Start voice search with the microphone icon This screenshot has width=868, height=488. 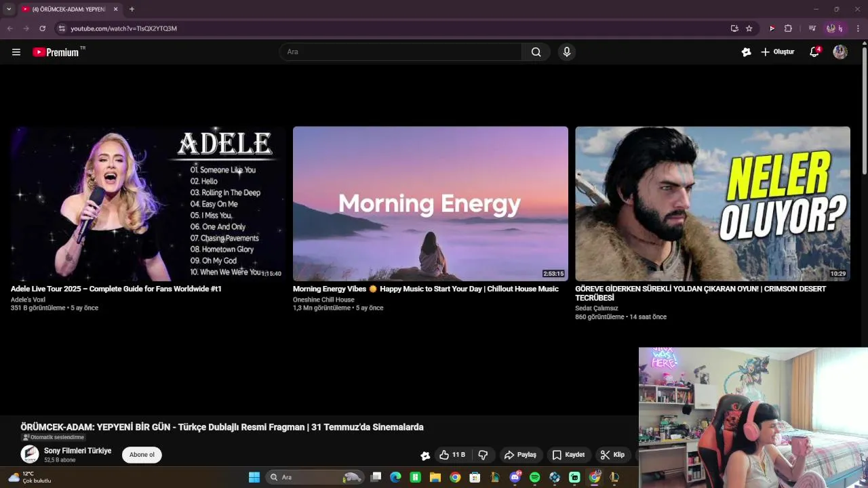click(567, 52)
